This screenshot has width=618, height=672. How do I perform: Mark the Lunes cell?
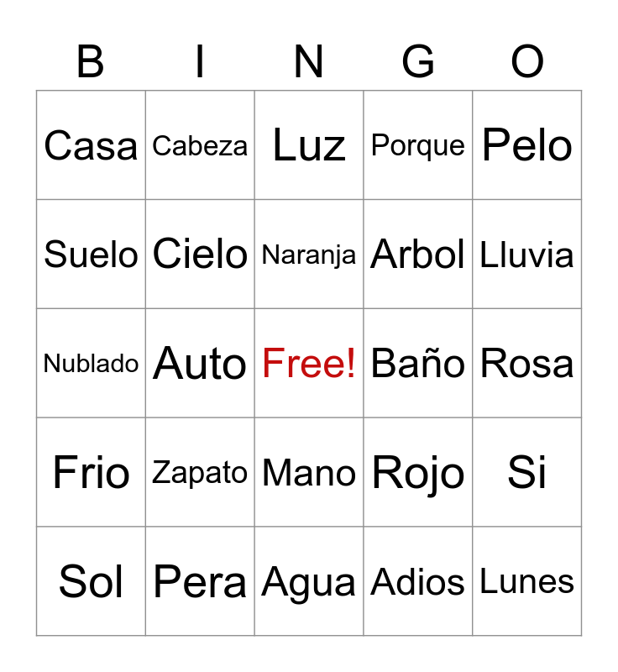pyautogui.click(x=527, y=581)
